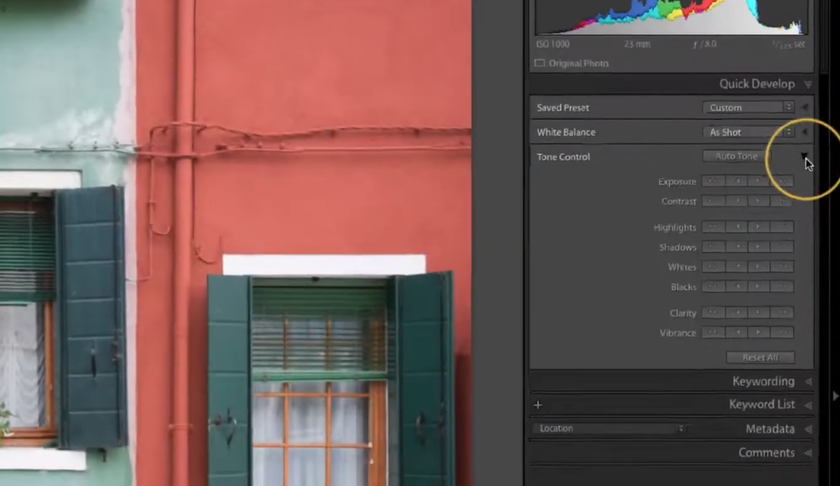
Task: Open the Saved Preset Custom dropdown
Action: (748, 108)
